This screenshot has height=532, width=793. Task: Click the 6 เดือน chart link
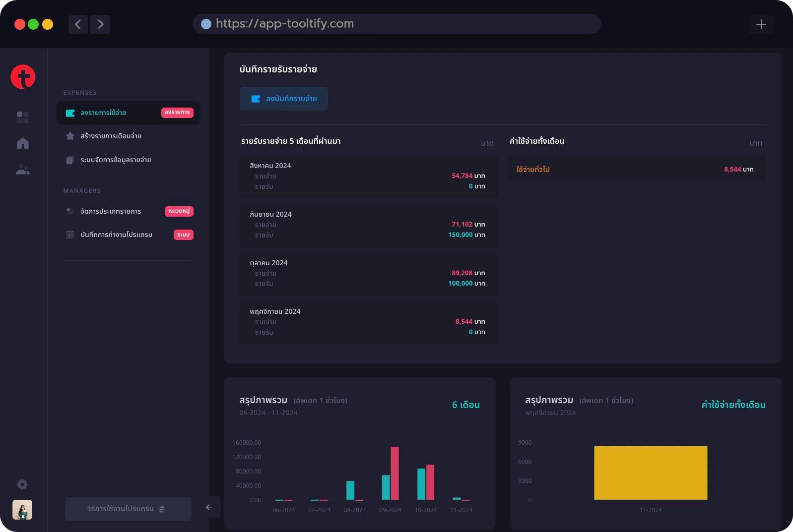click(x=466, y=405)
